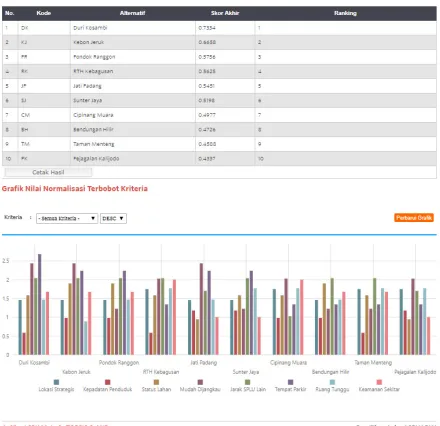Open the Semua Kriteria dropdown

[67, 218]
